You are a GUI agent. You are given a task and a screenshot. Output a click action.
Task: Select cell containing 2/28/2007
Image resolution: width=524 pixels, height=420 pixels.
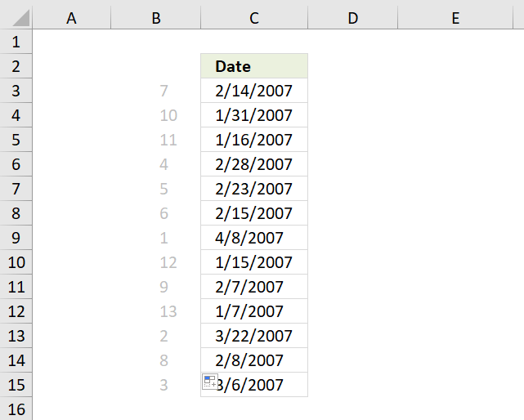(x=254, y=164)
